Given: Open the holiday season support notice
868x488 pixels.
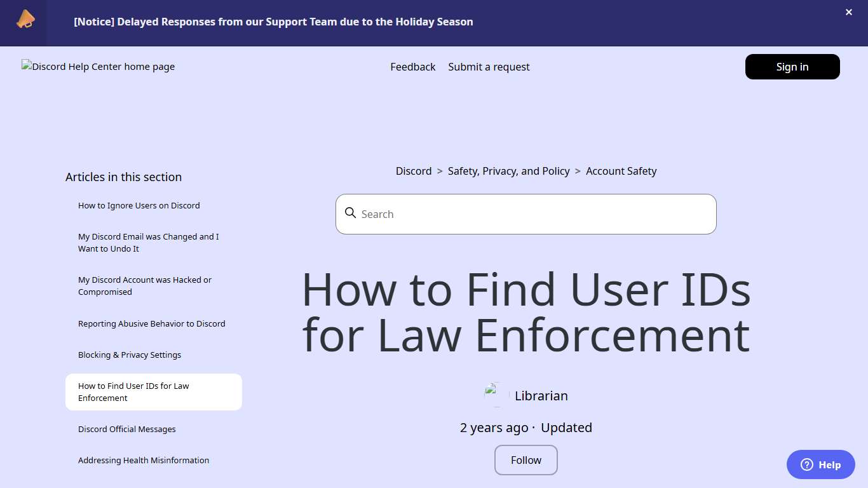Looking at the screenshot, I should coord(273,22).
